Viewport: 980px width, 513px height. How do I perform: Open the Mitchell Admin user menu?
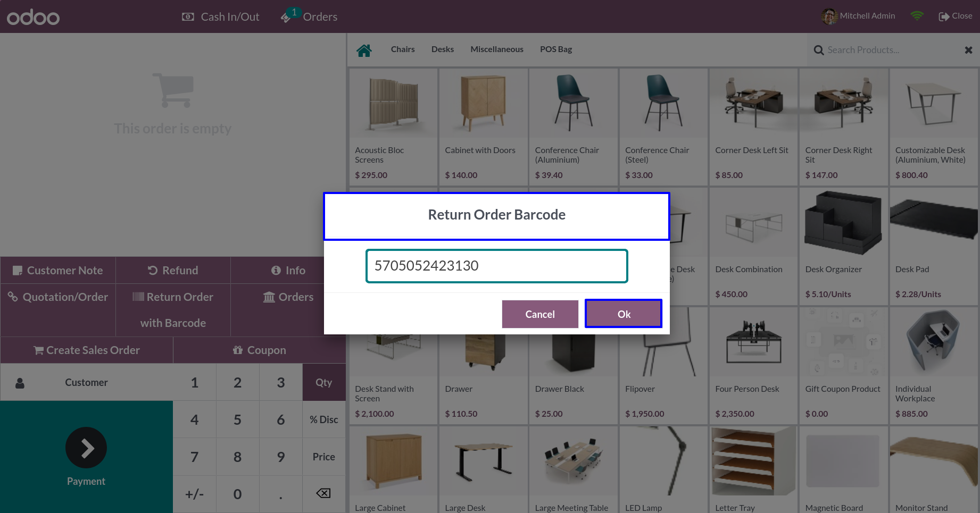click(x=858, y=16)
